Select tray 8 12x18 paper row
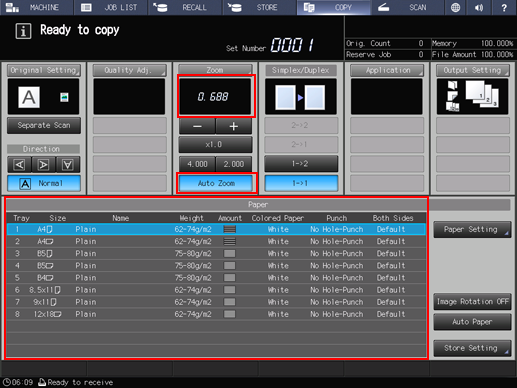This screenshot has height=388, width=517. tap(216, 314)
